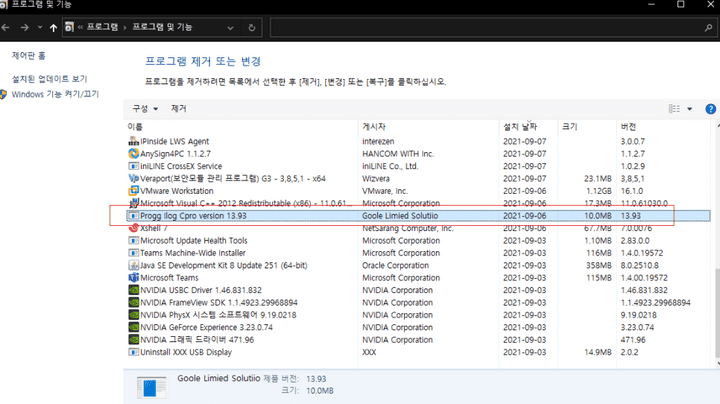Select the Xshell 7 icon
720x404 pixels.
pyautogui.click(x=133, y=228)
